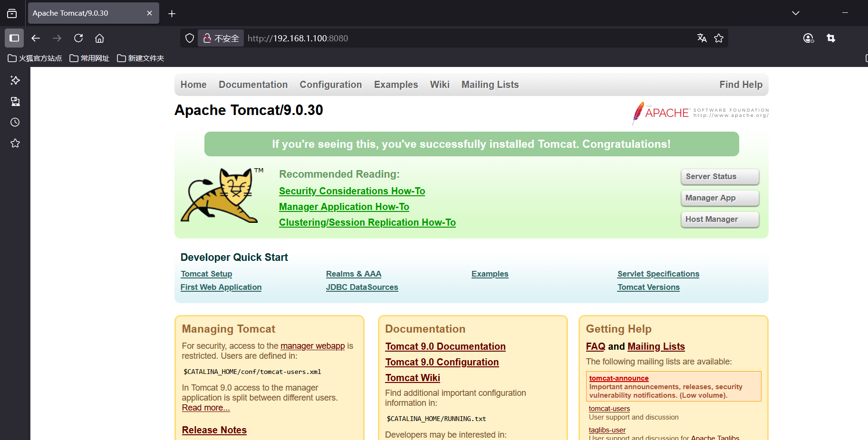Viewport: 868px width, 440px height.
Task: Open Mailing Lists in navigation bar
Action: [490, 85]
